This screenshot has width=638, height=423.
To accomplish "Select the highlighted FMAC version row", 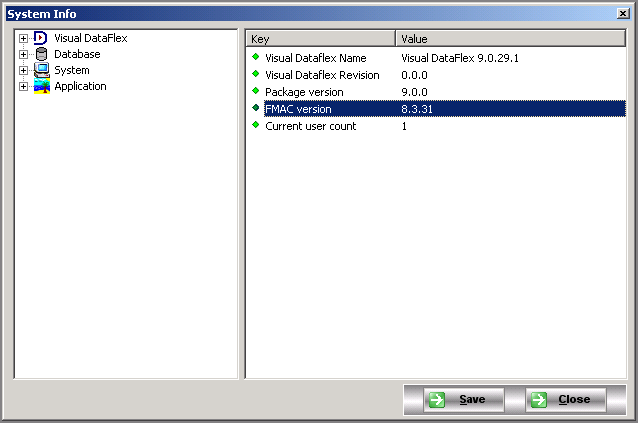I will coord(445,109).
